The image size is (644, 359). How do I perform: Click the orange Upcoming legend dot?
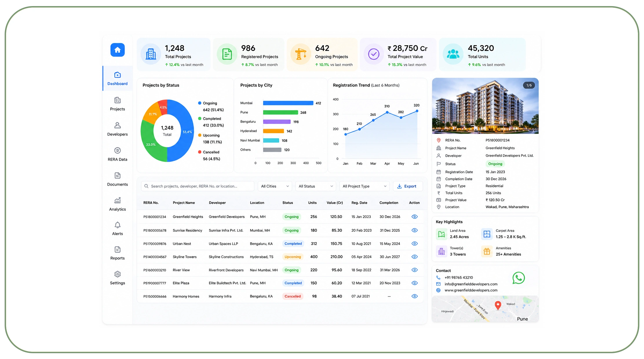coord(200,135)
